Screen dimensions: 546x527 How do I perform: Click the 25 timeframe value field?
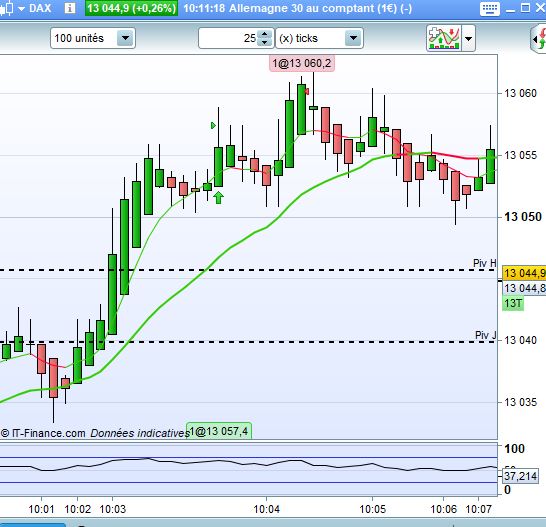[228, 38]
